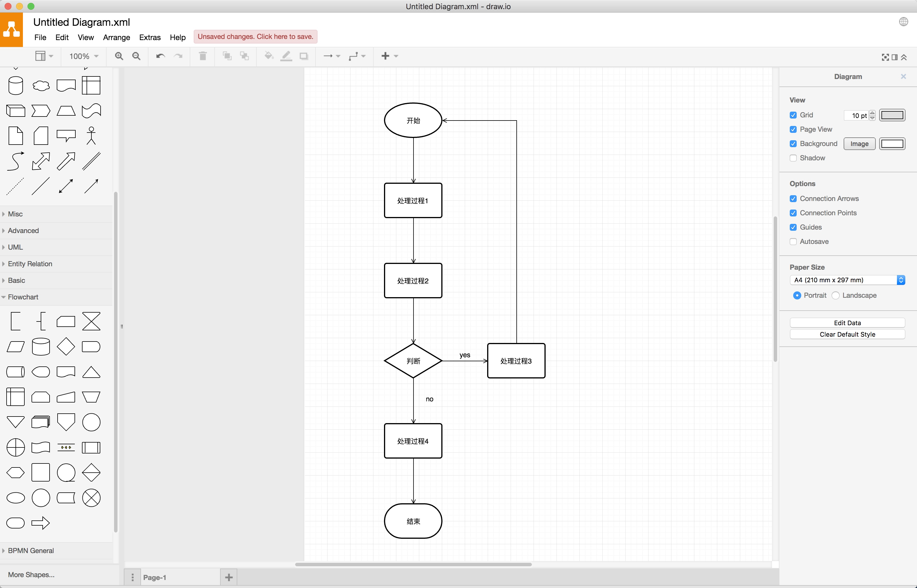This screenshot has height=588, width=917.
Task: Click the language globe icon
Action: click(x=903, y=22)
